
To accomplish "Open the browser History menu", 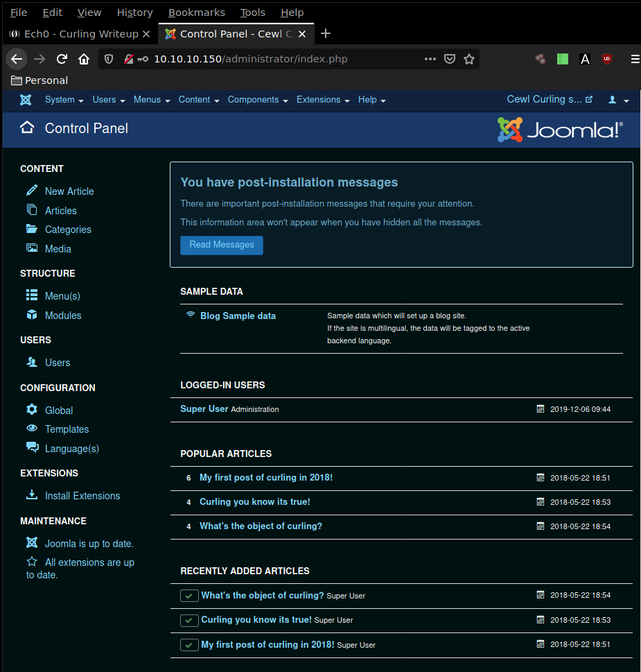I will (x=135, y=12).
